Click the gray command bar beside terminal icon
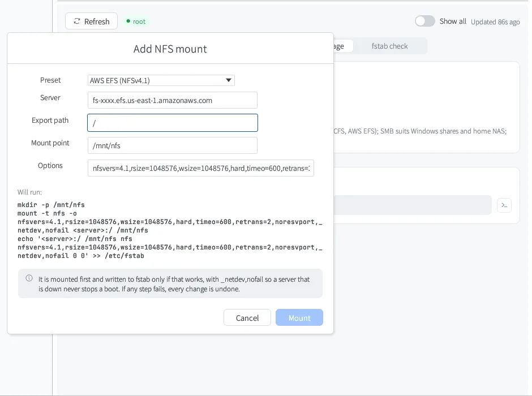Viewport: 532px width, 396px height. coord(413,205)
